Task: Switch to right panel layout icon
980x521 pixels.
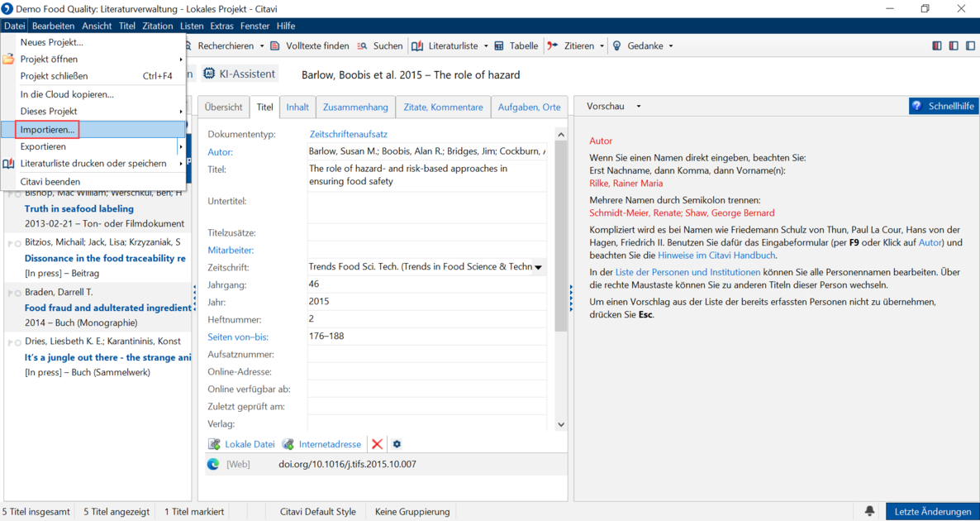Action: click(971, 45)
